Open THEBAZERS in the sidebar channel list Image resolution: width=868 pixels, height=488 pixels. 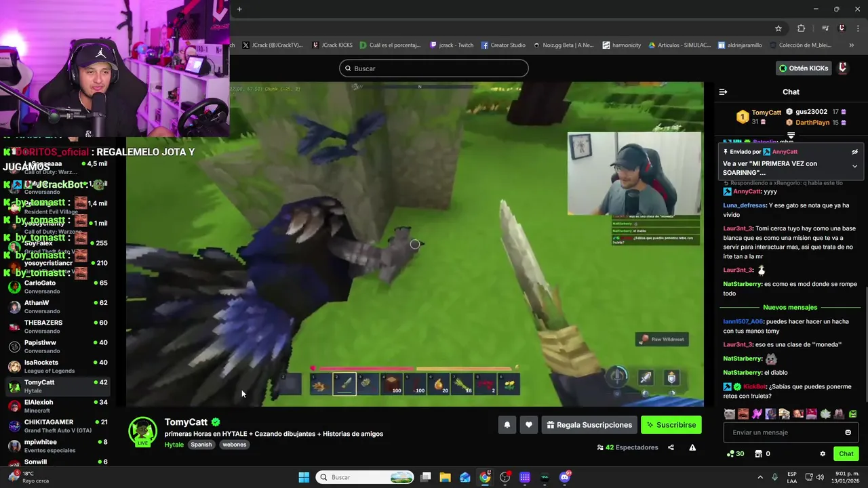(58, 326)
